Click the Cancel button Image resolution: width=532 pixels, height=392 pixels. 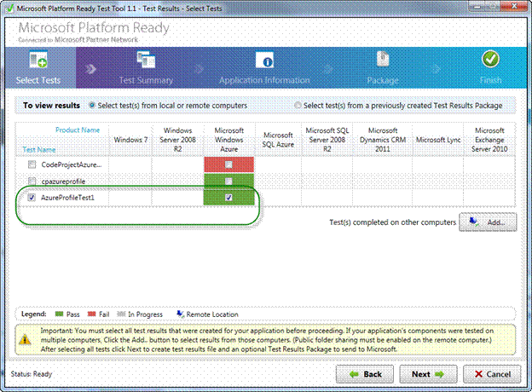492,374
